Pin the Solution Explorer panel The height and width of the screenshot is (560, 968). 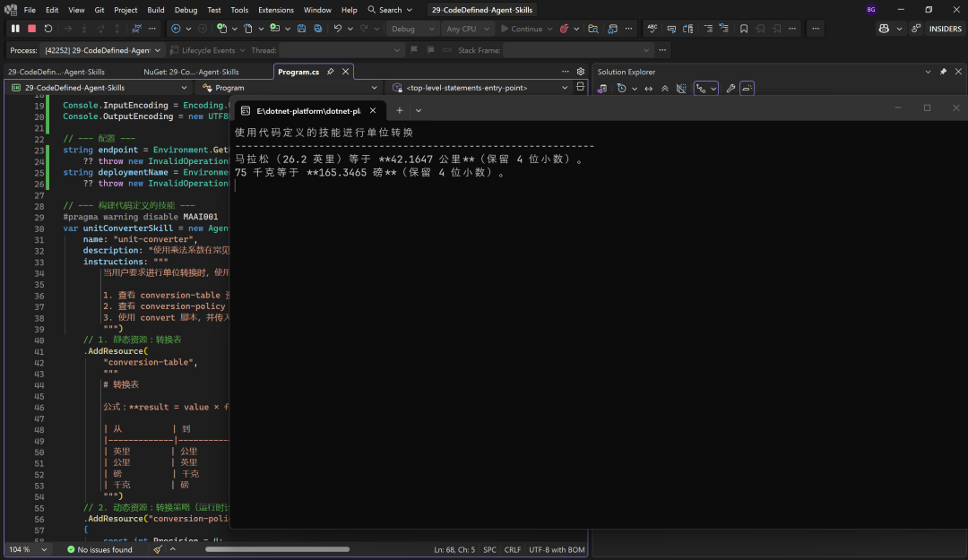943,72
